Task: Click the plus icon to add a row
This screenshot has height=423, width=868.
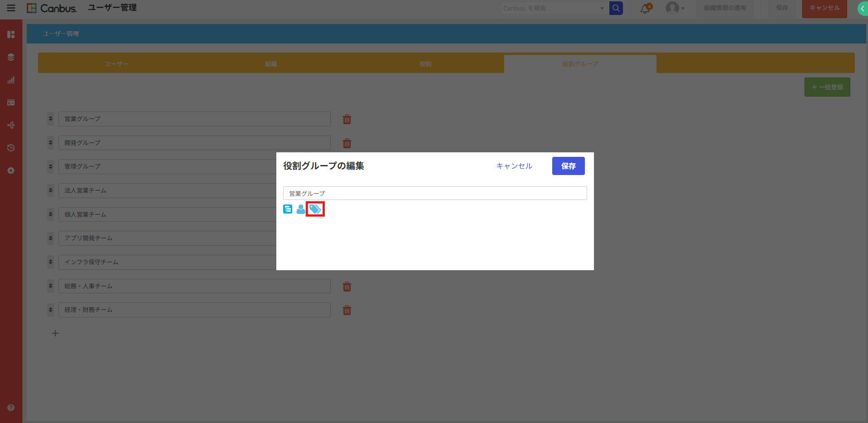Action: (x=55, y=333)
